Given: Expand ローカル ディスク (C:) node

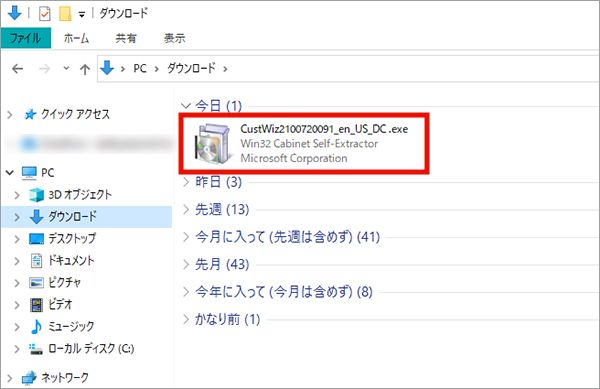Looking at the screenshot, I should coord(17,349).
